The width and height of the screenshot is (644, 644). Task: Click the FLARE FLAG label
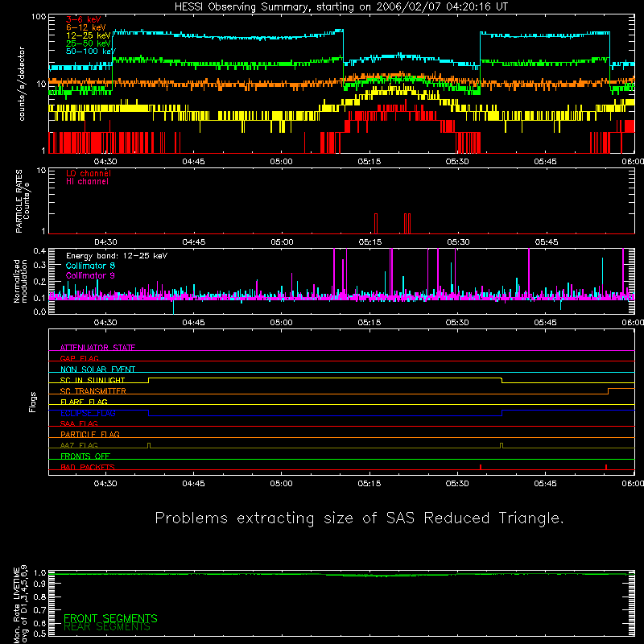pos(84,402)
